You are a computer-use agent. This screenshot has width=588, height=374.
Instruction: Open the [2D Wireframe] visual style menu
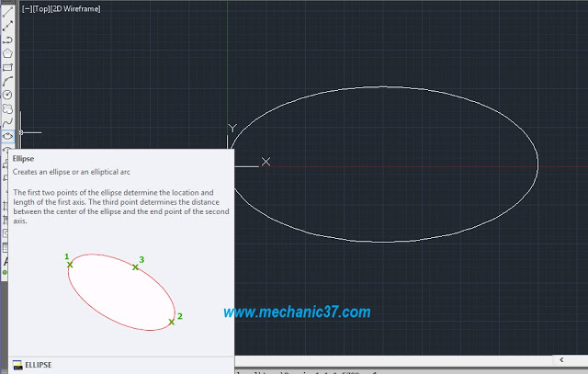75,9
